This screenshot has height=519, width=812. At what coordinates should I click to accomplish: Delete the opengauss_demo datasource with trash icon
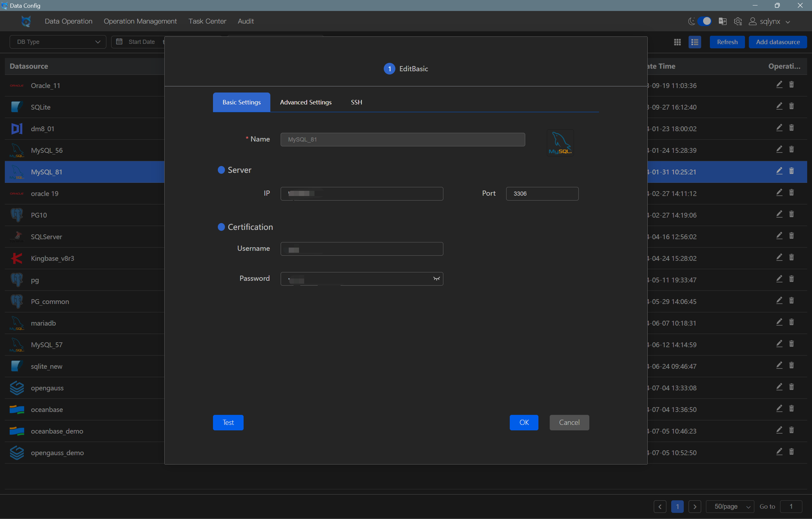click(x=792, y=452)
